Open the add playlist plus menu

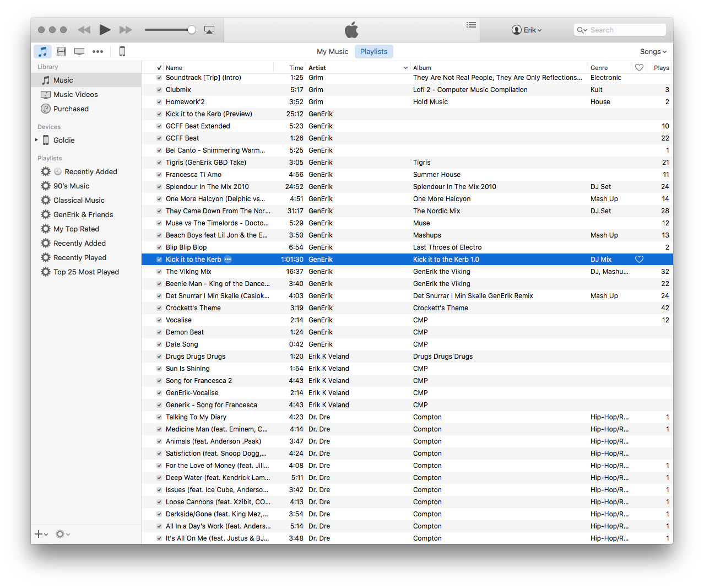pos(41,534)
